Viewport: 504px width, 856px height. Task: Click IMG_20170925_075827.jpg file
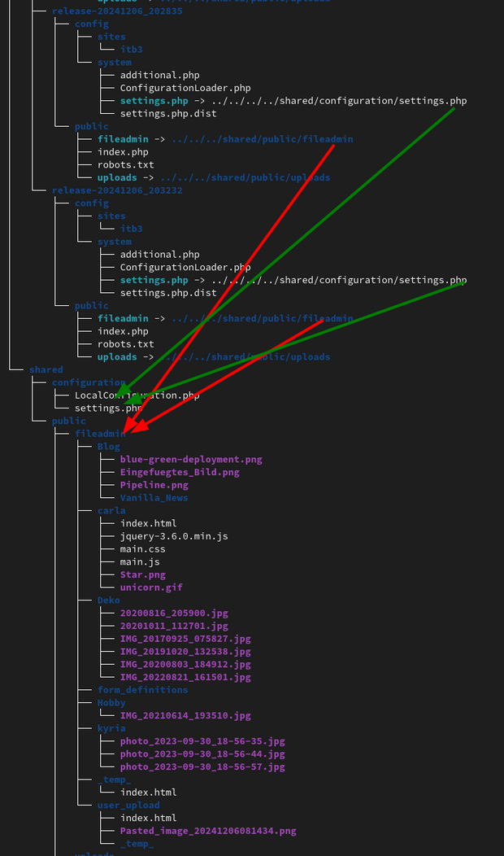click(185, 639)
